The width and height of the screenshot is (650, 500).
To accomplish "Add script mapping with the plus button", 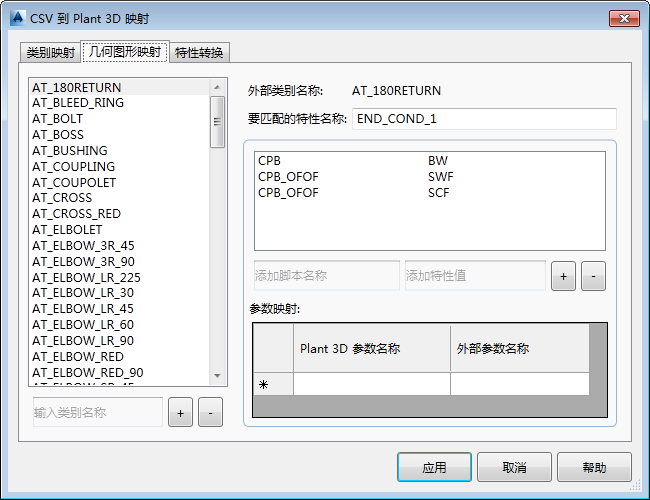I will pyautogui.click(x=563, y=276).
